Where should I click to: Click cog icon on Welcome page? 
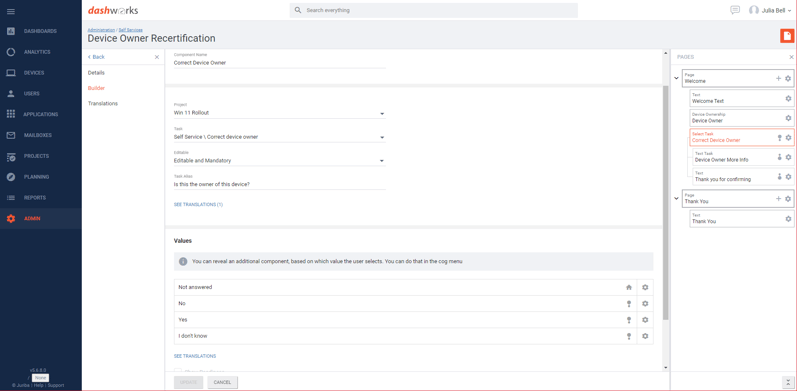(788, 78)
